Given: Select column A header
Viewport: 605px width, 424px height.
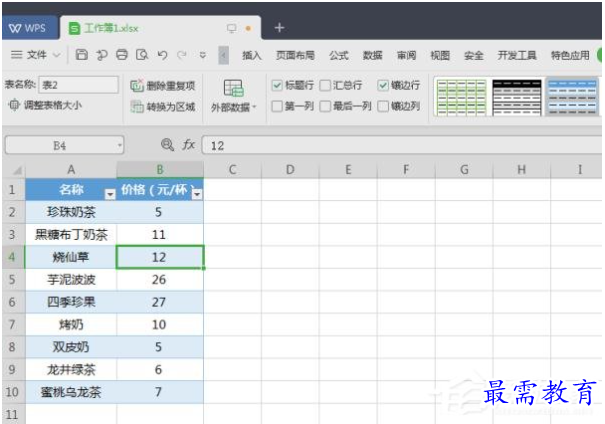Looking at the screenshot, I should point(71,170).
